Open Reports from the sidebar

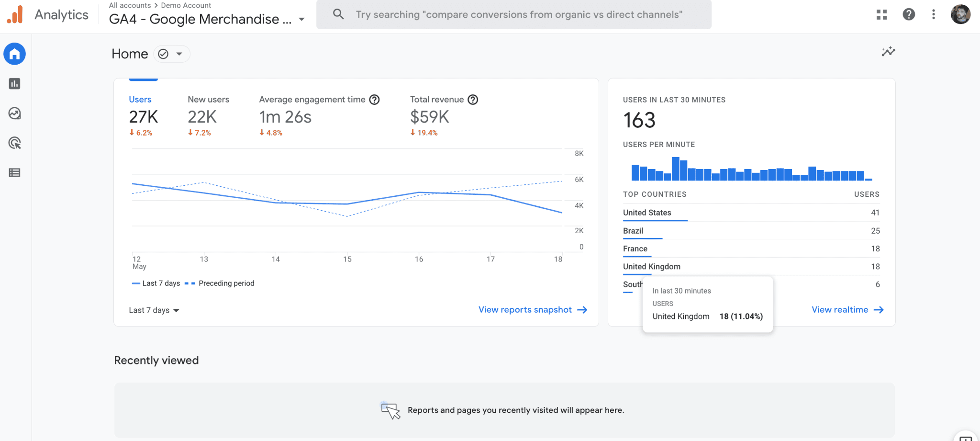(15, 84)
